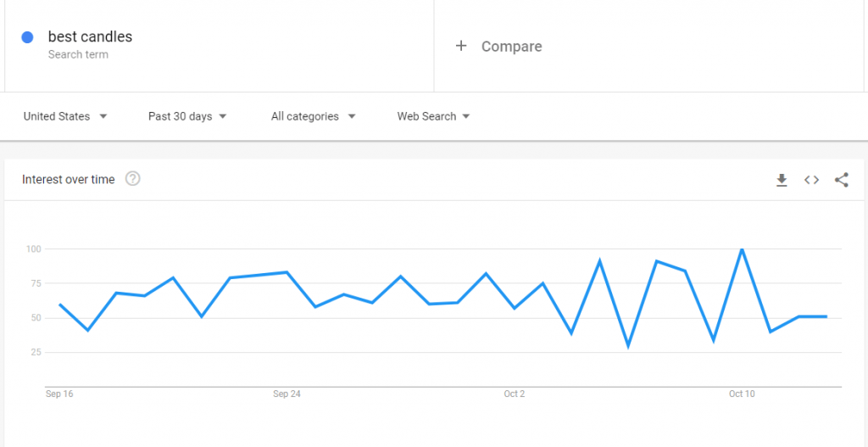Click the blue dot for best candles

[x=27, y=37]
